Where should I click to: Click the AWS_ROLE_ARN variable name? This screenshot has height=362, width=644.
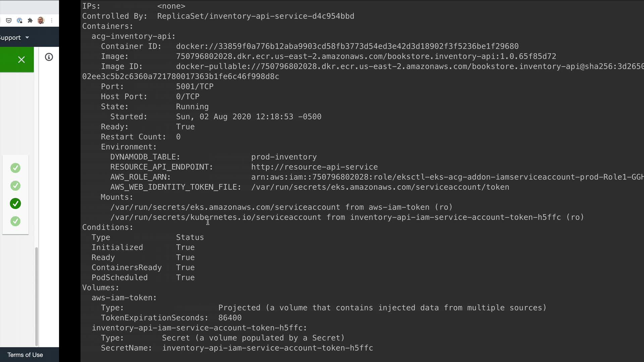click(x=140, y=177)
